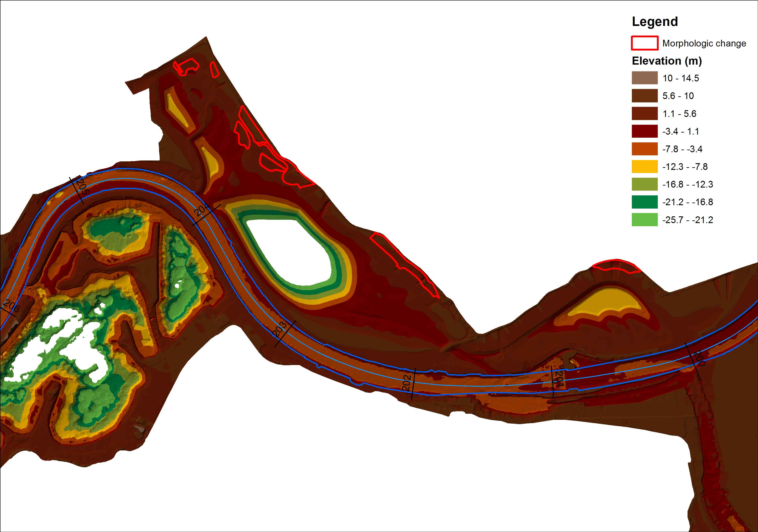Click the red Morphologic change legend symbol
This screenshot has height=532, width=758.
(x=644, y=43)
